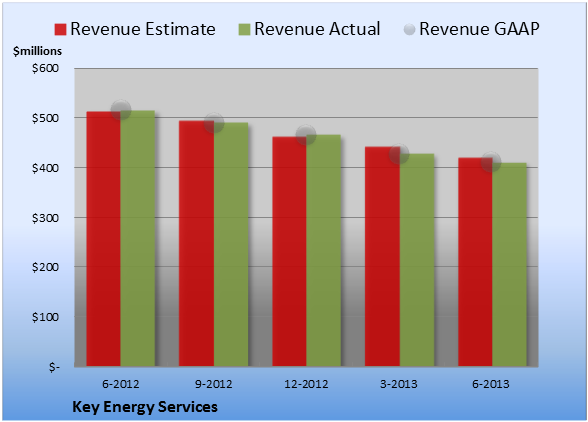588x422 pixels.
Task: Click the 6-2013 x-axis label
Action: click(x=491, y=384)
